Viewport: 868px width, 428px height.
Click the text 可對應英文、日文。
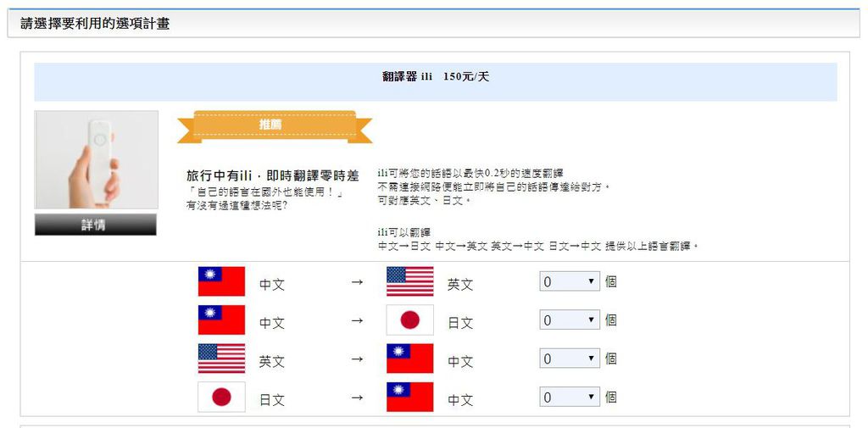424,201
